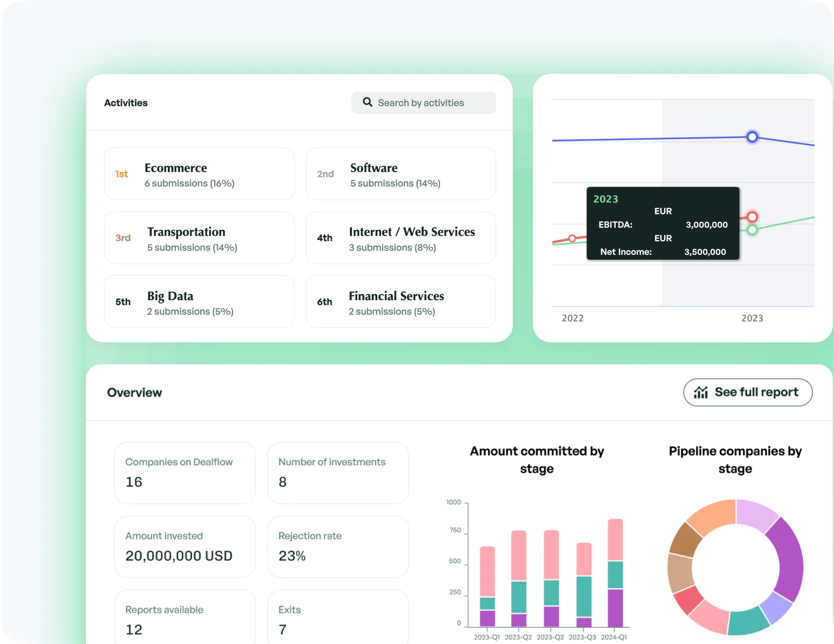Select the Software activity card

click(x=400, y=174)
